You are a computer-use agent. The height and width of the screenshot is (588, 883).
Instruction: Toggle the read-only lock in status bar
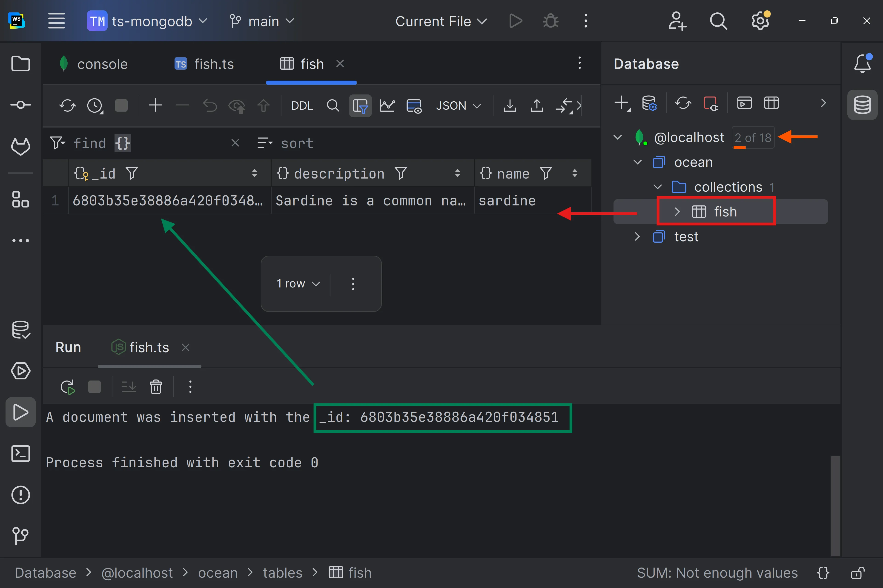tap(857, 573)
